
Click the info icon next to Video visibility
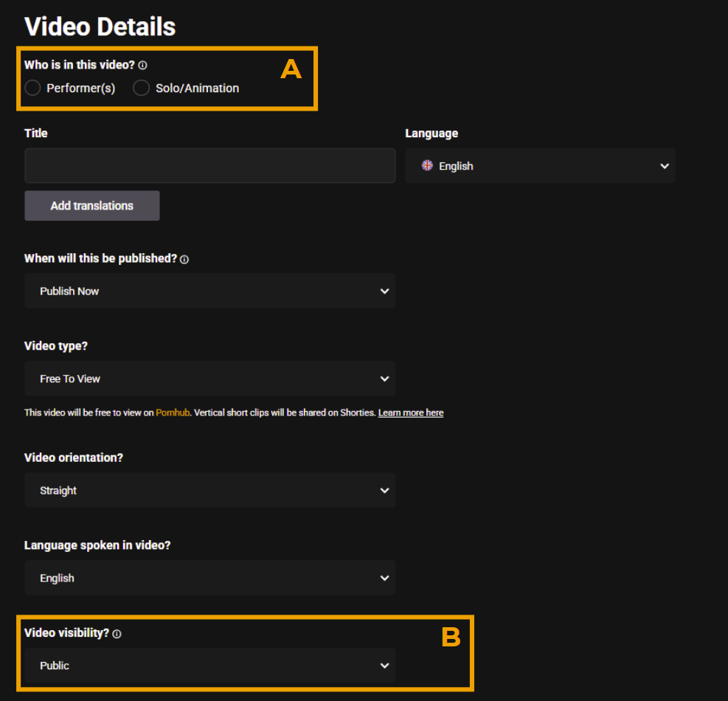click(x=117, y=634)
